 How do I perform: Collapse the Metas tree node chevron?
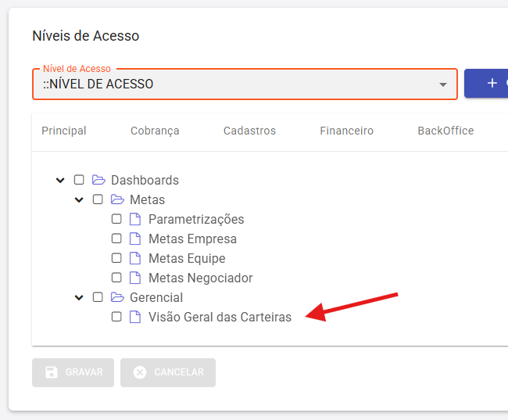79,199
